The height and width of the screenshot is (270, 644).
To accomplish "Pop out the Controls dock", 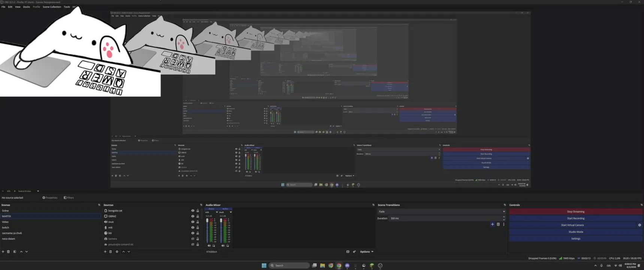I will click(x=641, y=205).
